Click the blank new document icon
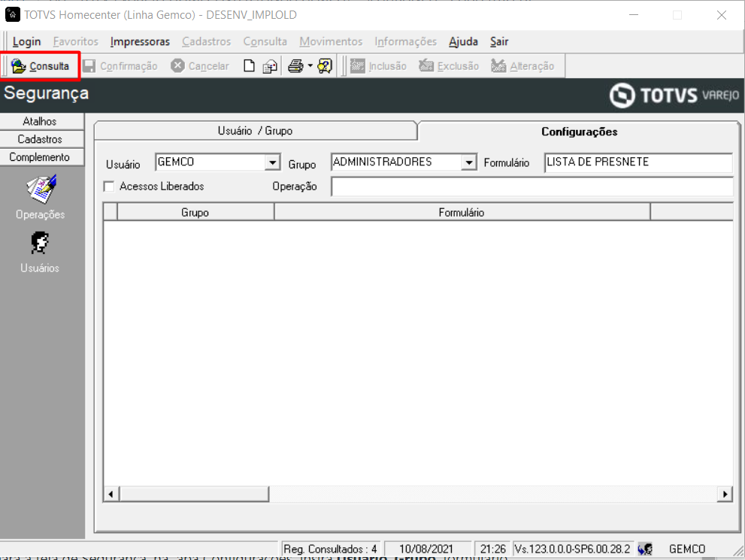The width and height of the screenshot is (745, 560). pos(249,66)
